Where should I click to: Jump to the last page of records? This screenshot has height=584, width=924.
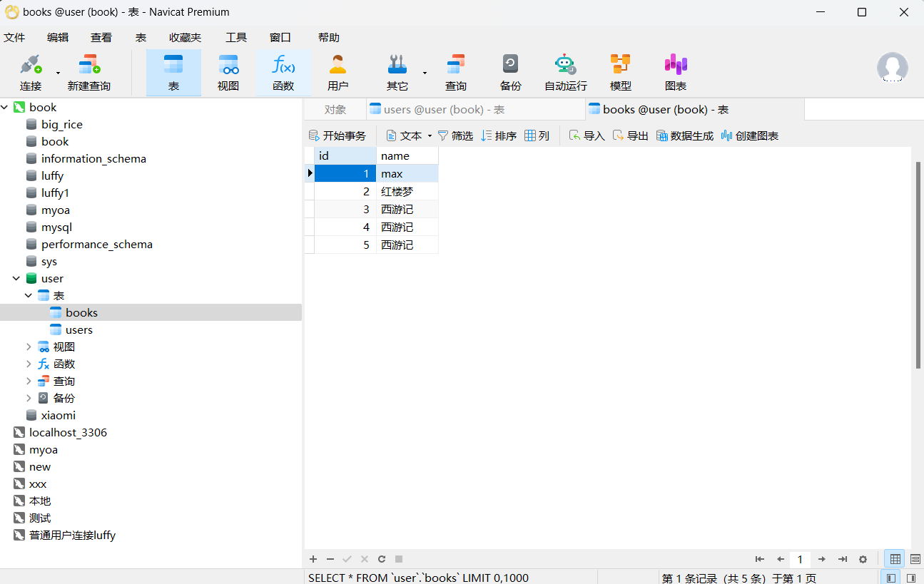843,559
